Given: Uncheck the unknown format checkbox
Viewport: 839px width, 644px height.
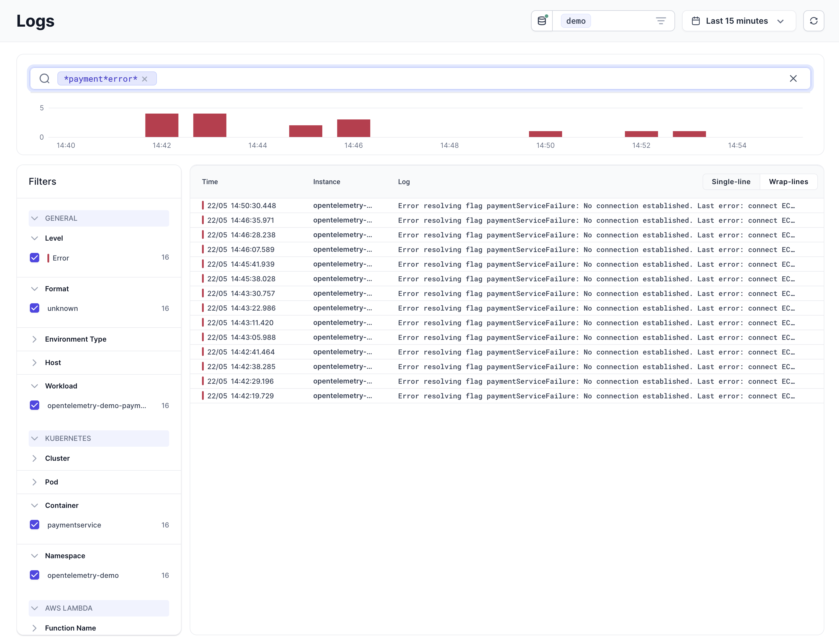Looking at the screenshot, I should (35, 308).
